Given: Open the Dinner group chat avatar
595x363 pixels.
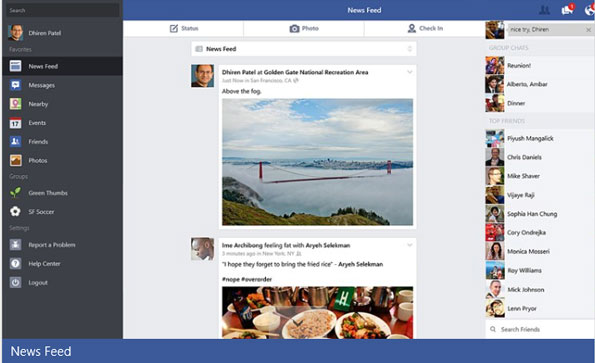Looking at the screenshot, I should (495, 103).
